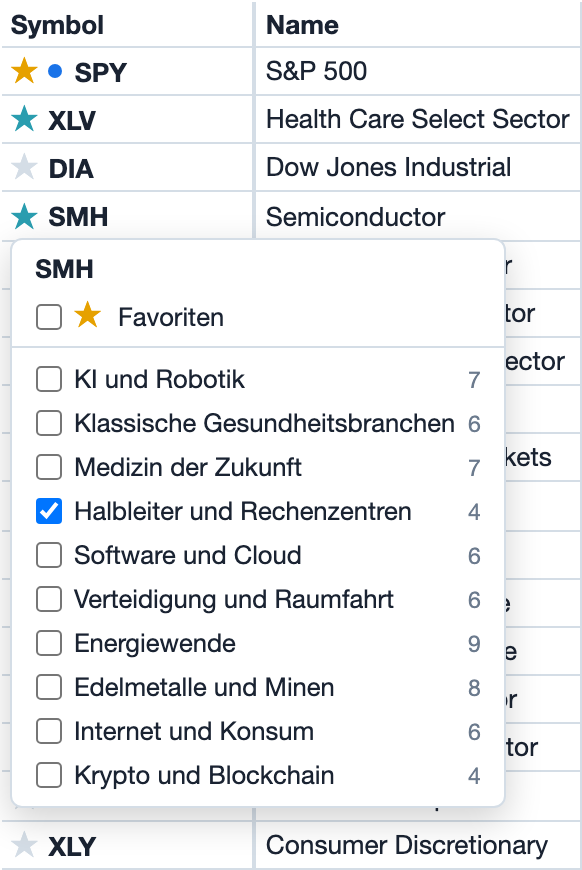582x870 pixels.
Task: Open the XLV symbol row
Action: tap(127, 119)
